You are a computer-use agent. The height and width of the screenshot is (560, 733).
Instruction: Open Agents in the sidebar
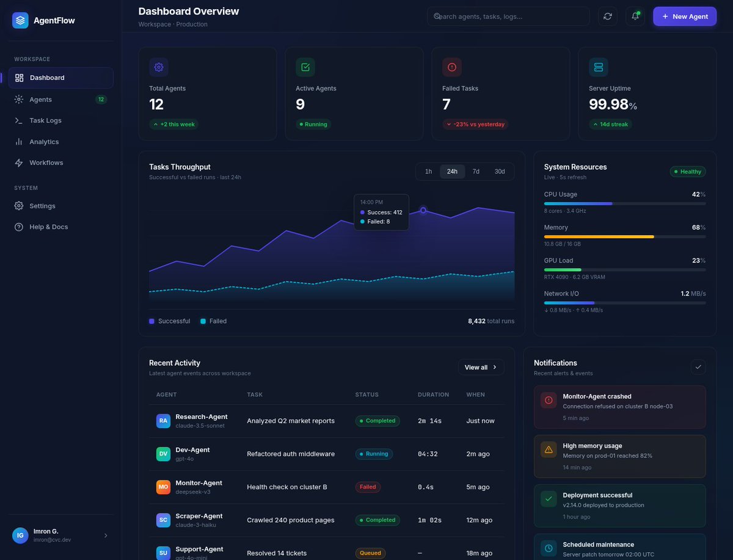pos(60,100)
